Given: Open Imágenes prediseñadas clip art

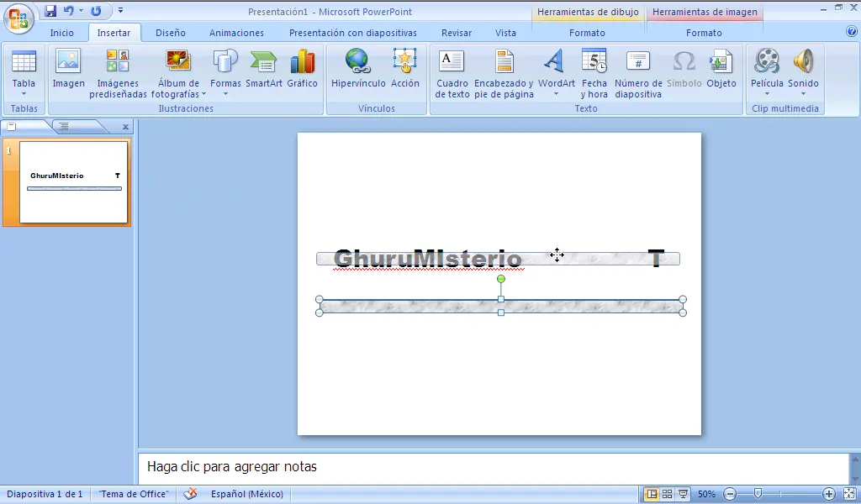Looking at the screenshot, I should 118,73.
